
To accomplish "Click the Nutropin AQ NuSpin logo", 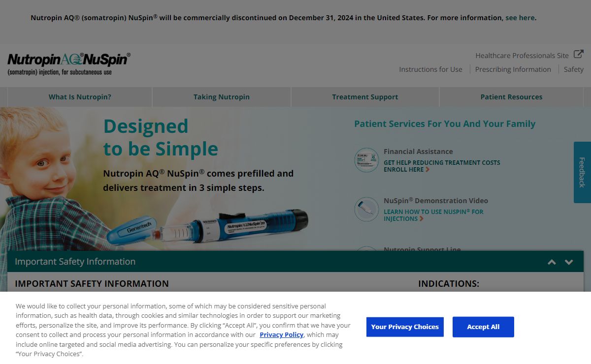I will 69,64.
